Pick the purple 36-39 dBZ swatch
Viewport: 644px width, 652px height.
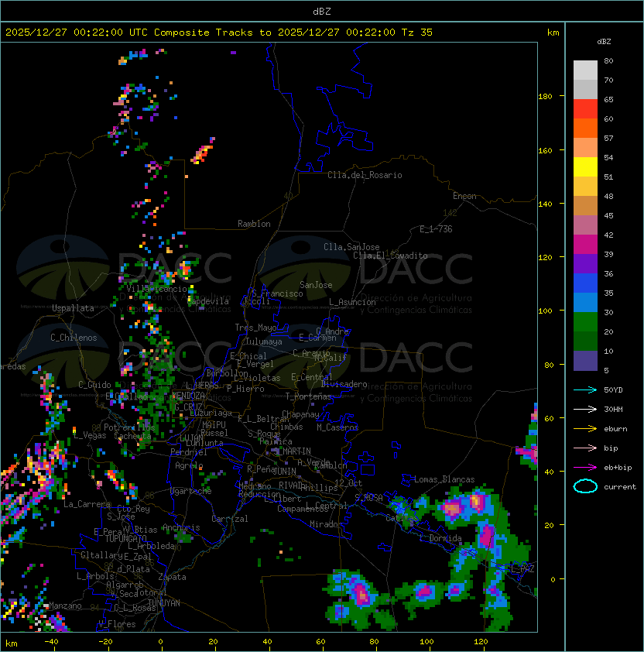click(585, 264)
